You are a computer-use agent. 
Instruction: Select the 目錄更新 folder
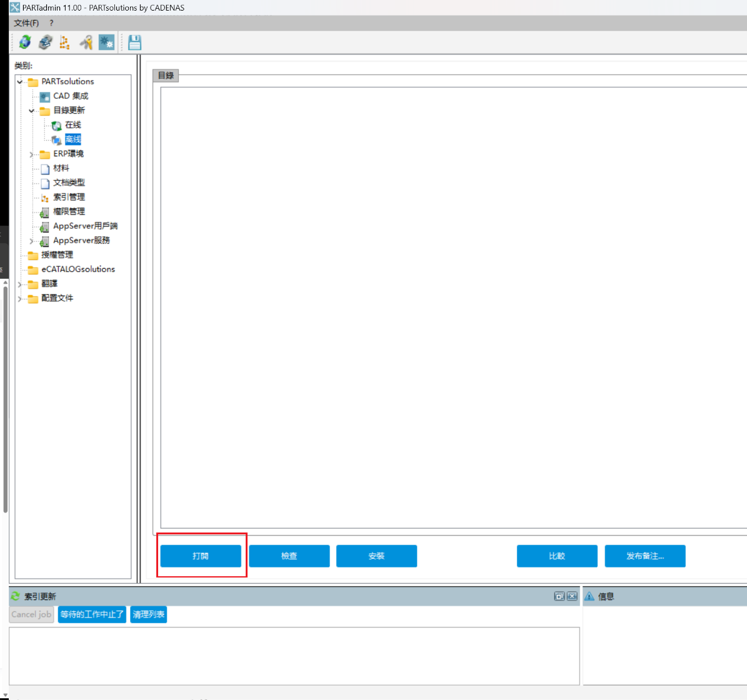coord(69,111)
